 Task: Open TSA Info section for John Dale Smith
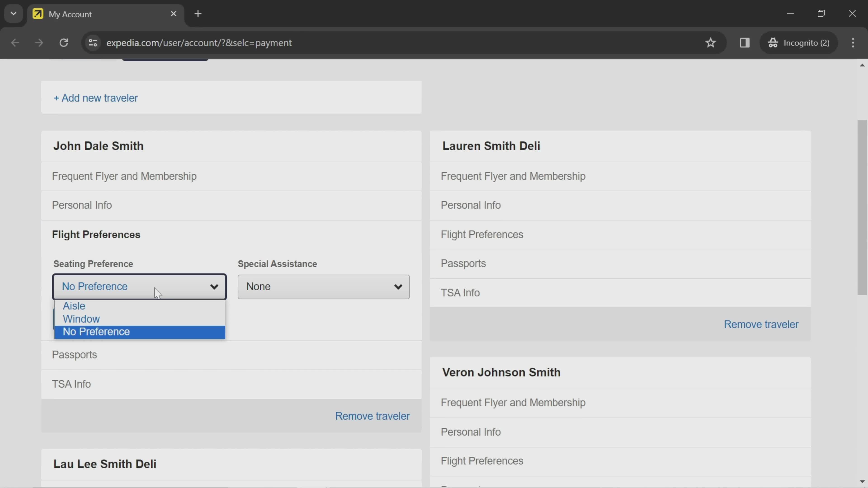pos(71,384)
